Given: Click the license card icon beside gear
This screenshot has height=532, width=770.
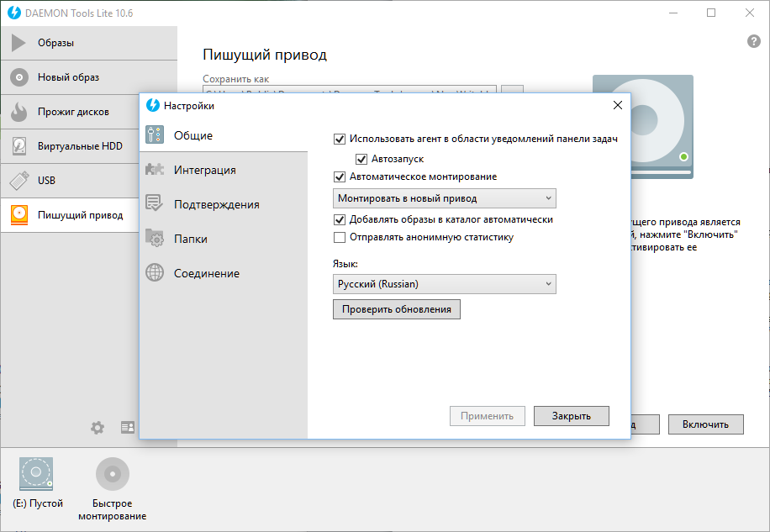Looking at the screenshot, I should (128, 428).
